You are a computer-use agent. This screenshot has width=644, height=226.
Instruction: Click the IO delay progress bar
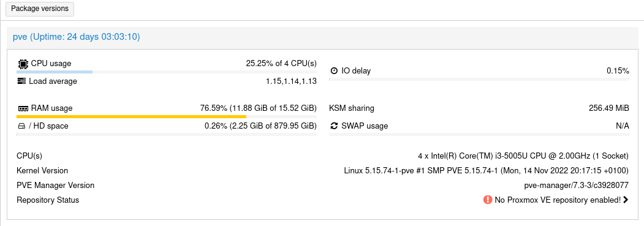pos(479,79)
